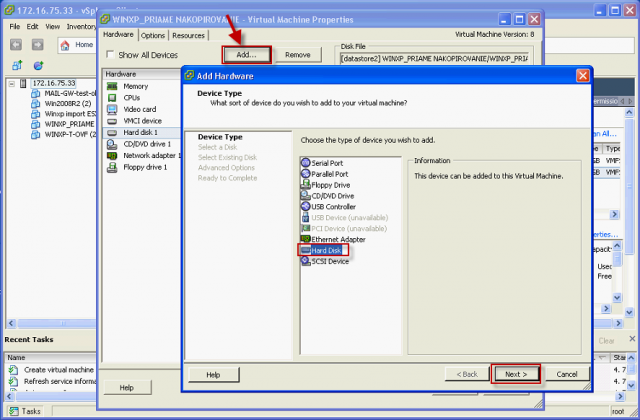
Task: Go forward with vSphere toolbar forward arrow
Action: [x=38, y=44]
